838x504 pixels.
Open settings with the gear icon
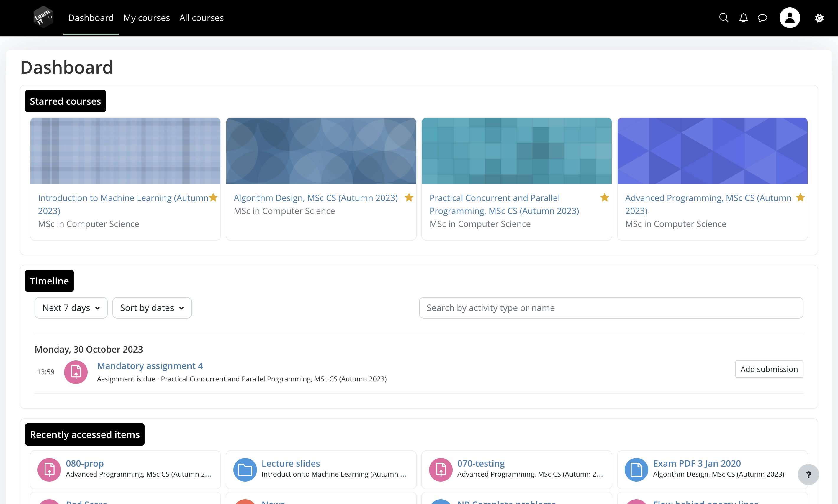click(x=819, y=18)
